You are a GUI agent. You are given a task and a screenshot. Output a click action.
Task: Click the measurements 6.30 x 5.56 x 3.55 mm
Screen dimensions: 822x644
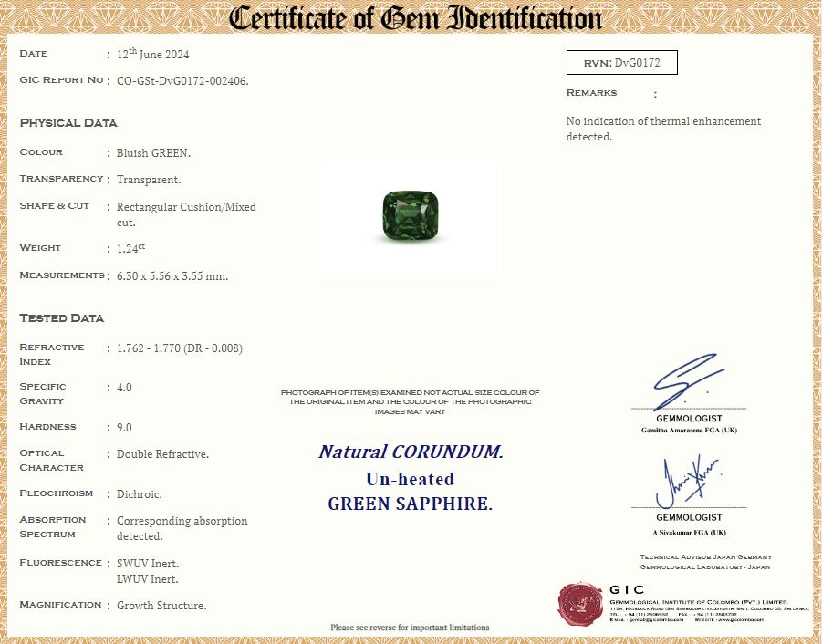pos(172,275)
